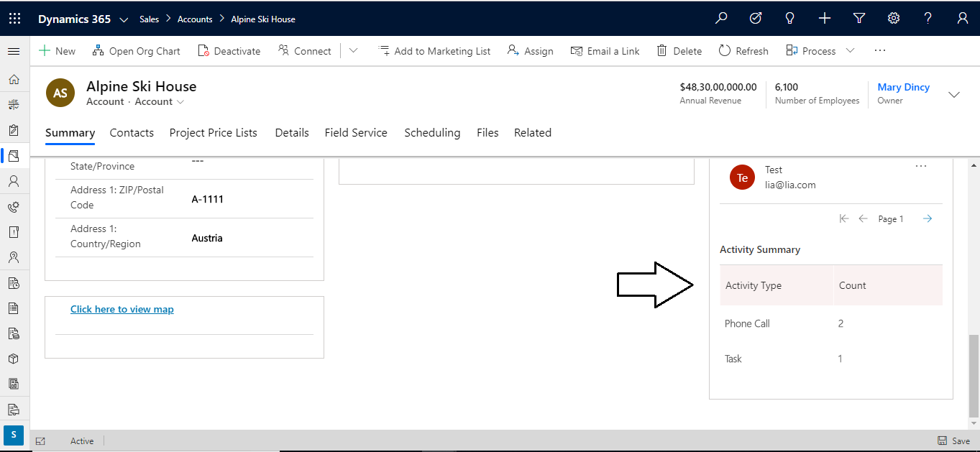Click Deactivate in command bar
The height and width of the screenshot is (452, 980).
[x=229, y=51]
